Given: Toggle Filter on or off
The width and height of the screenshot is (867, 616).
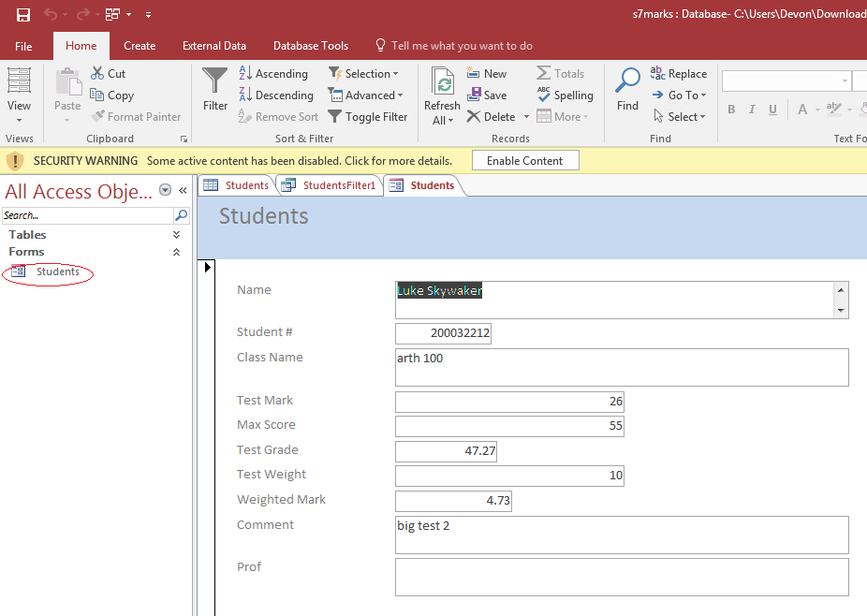Looking at the screenshot, I should click(x=367, y=117).
